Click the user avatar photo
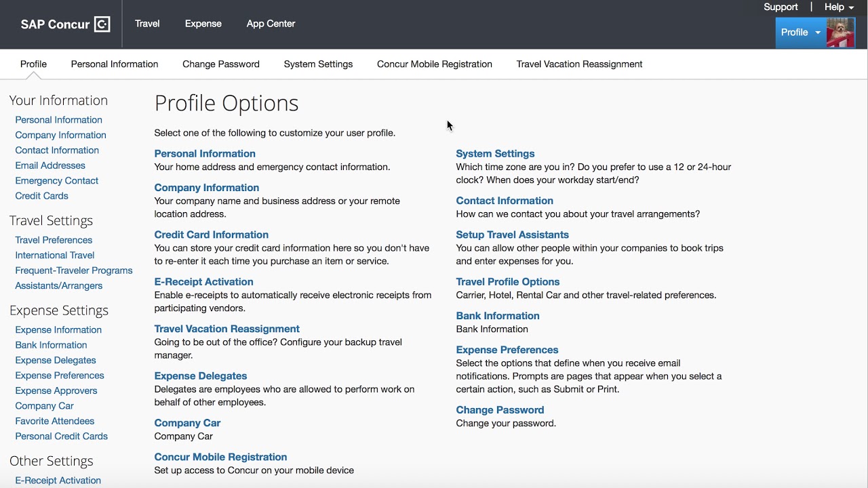This screenshot has width=868, height=488. pyautogui.click(x=841, y=33)
